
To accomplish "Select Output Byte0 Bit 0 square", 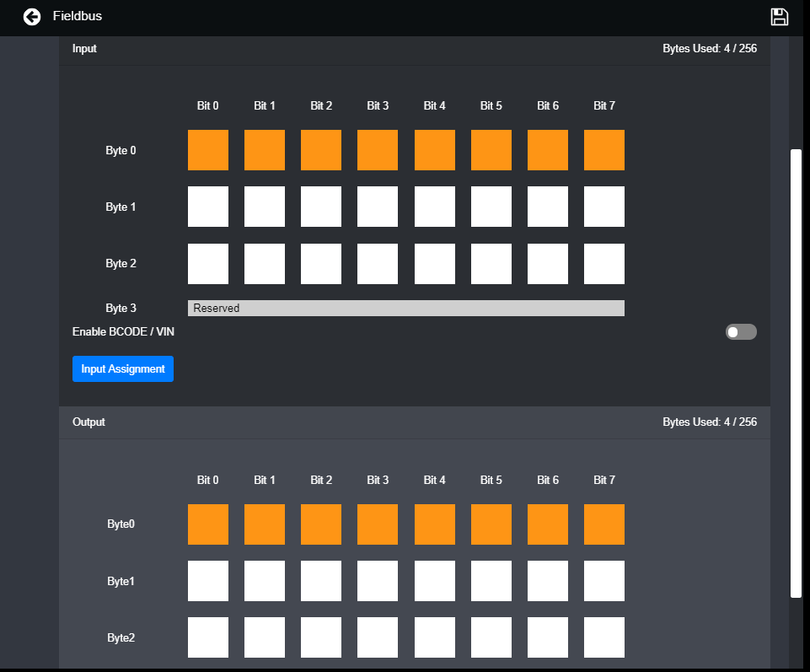I will click(x=208, y=524).
